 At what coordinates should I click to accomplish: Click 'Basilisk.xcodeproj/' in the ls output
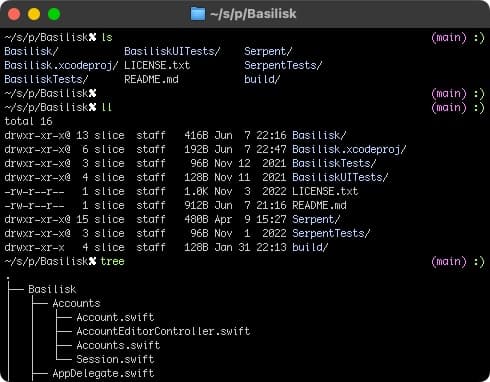coord(61,65)
